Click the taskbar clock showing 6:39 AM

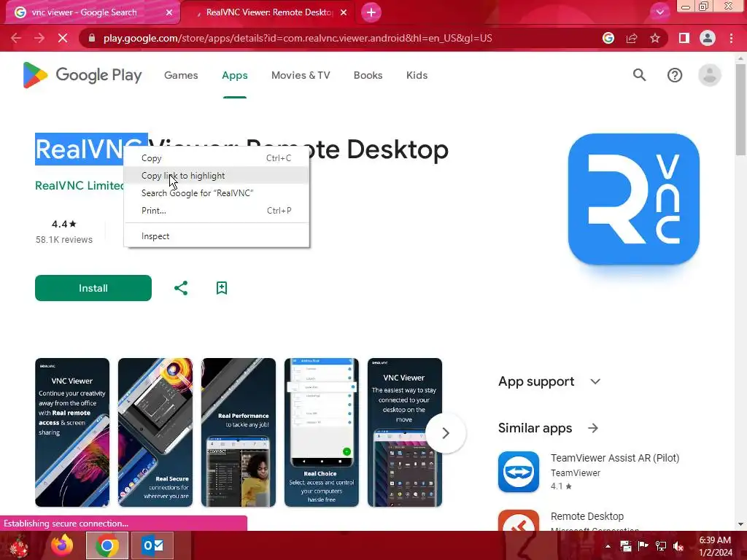[x=715, y=546]
